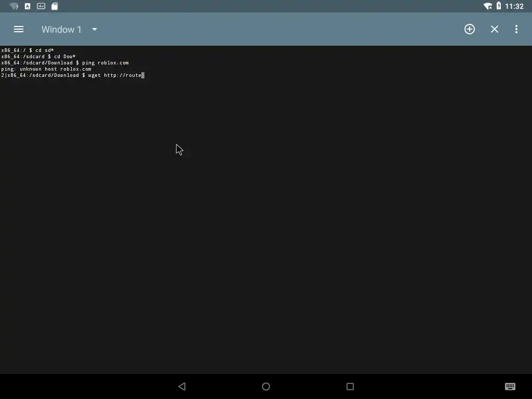Screen dimensions: 532x399
Task: Tap the keyboard layout notification icon
Action: point(41,6)
